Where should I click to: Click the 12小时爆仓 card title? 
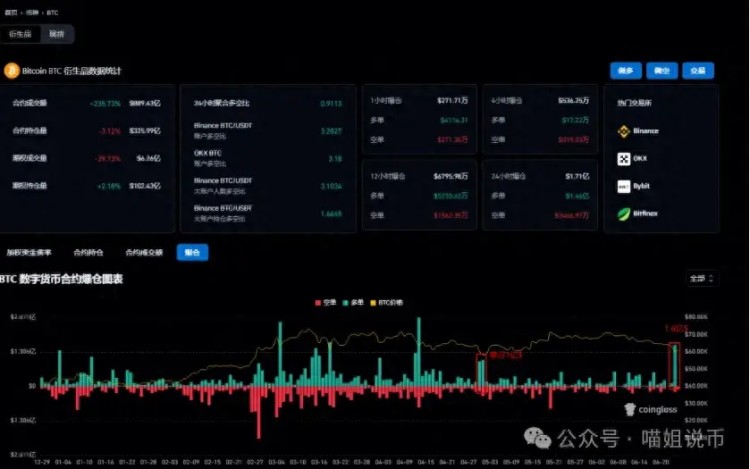[x=387, y=176]
